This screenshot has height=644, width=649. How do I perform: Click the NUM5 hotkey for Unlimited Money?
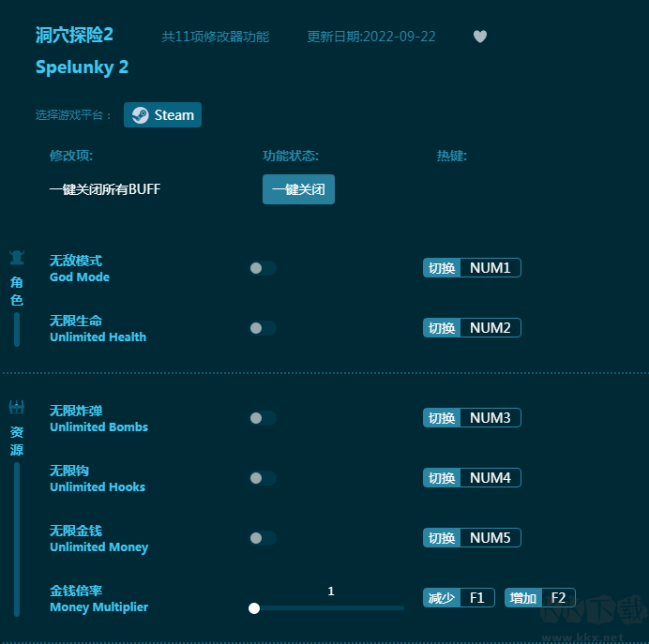point(472,537)
